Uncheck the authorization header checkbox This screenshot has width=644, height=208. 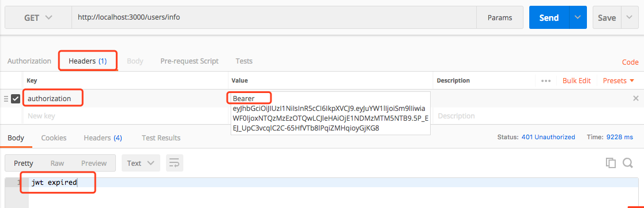point(16,99)
